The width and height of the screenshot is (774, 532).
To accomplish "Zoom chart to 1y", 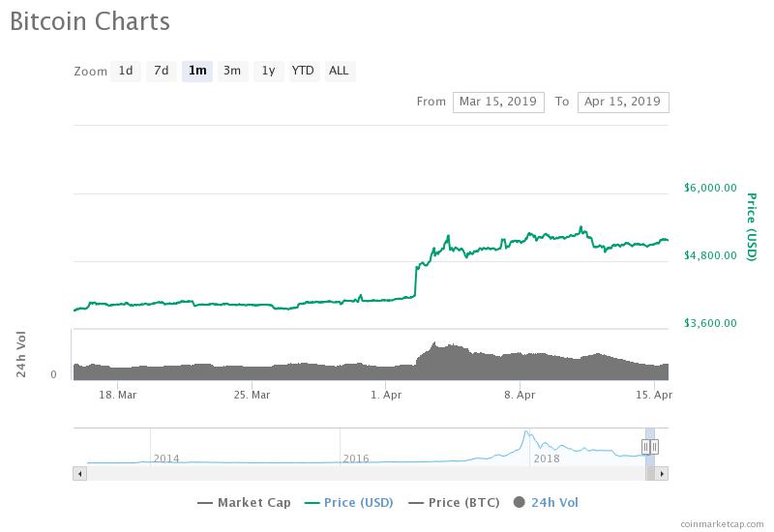I will click(268, 71).
